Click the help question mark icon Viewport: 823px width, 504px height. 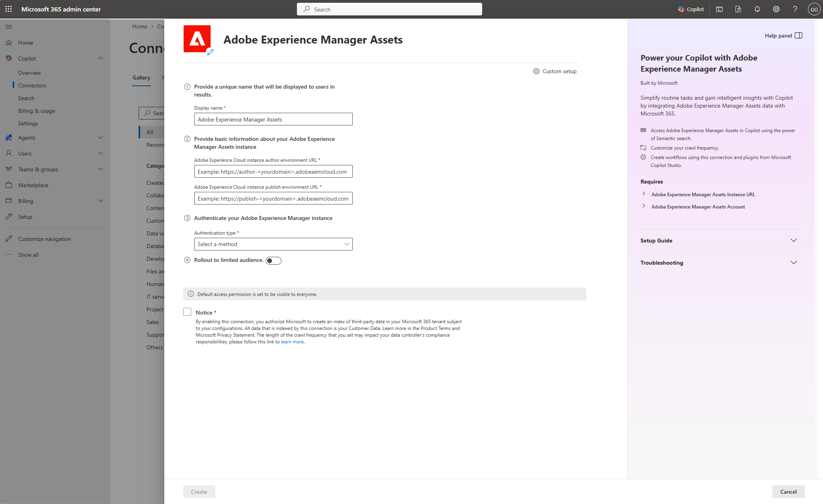pyautogui.click(x=795, y=9)
